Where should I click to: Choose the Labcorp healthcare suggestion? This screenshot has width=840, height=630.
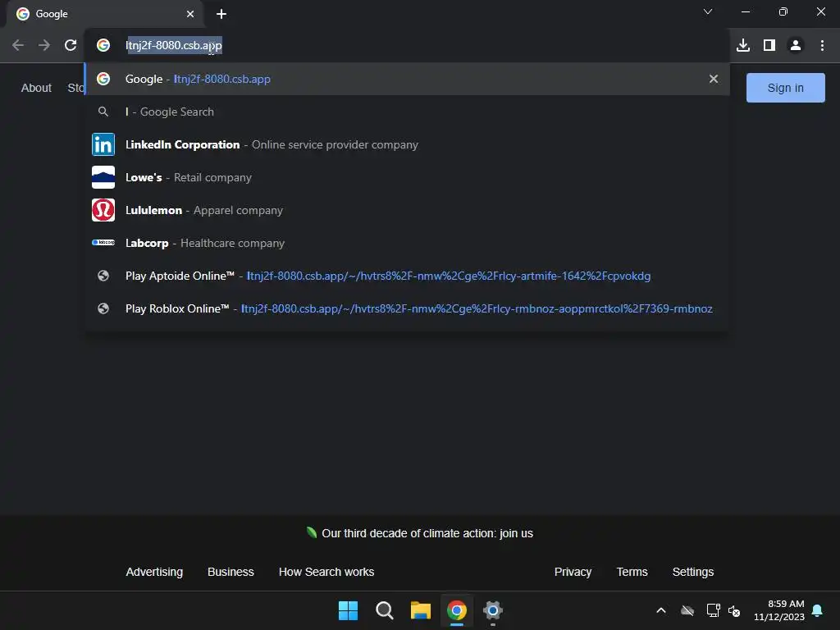point(407,243)
